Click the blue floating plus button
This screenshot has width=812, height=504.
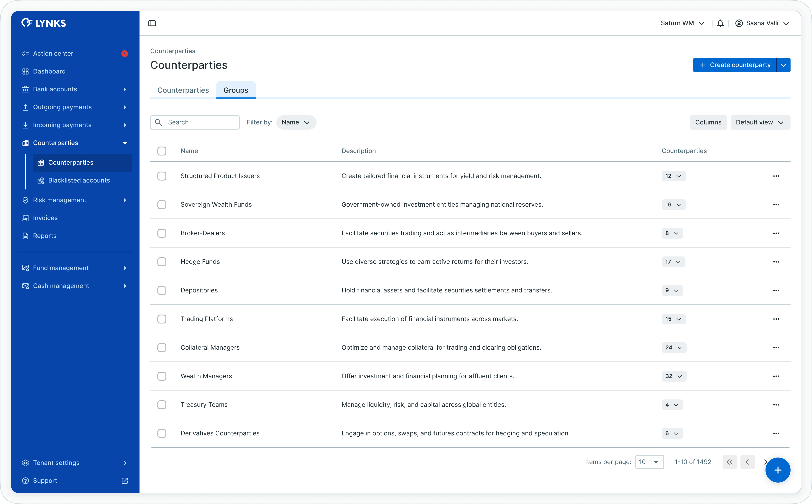click(x=778, y=470)
